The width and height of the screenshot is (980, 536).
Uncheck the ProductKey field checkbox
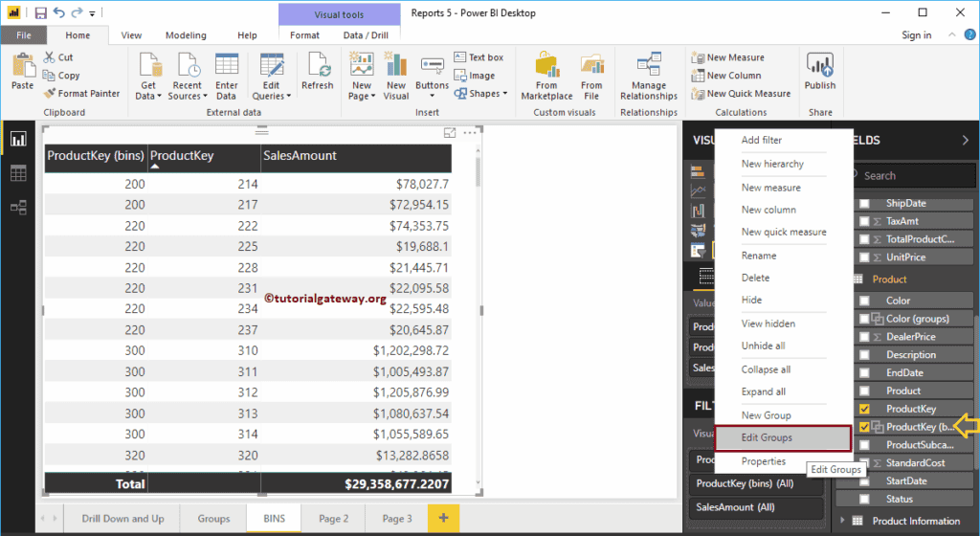point(865,409)
